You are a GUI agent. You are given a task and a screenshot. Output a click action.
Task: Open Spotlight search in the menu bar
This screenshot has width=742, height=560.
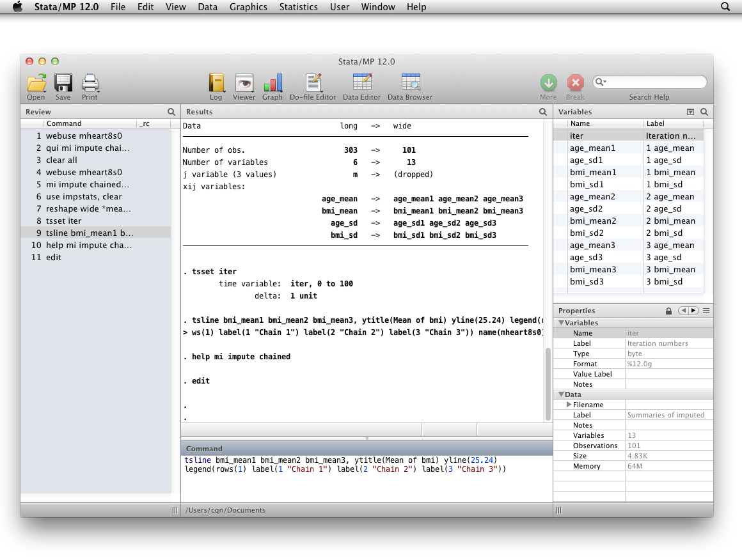(x=725, y=6)
